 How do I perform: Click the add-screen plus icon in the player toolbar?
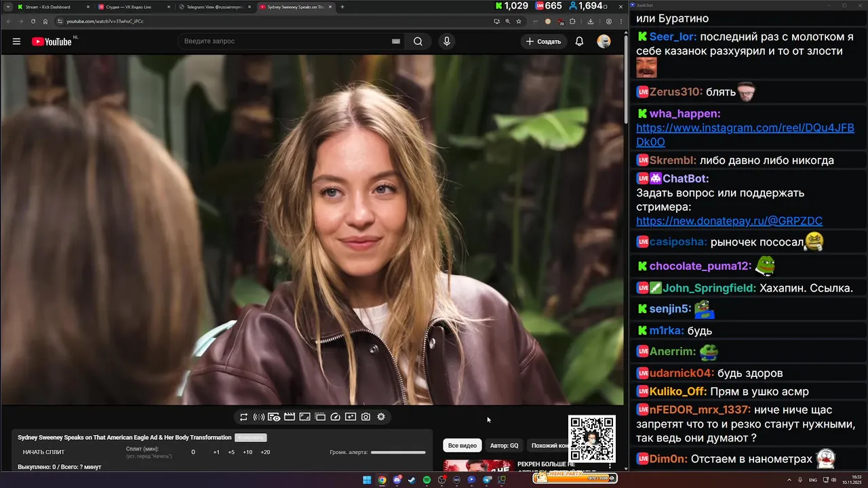[351, 417]
